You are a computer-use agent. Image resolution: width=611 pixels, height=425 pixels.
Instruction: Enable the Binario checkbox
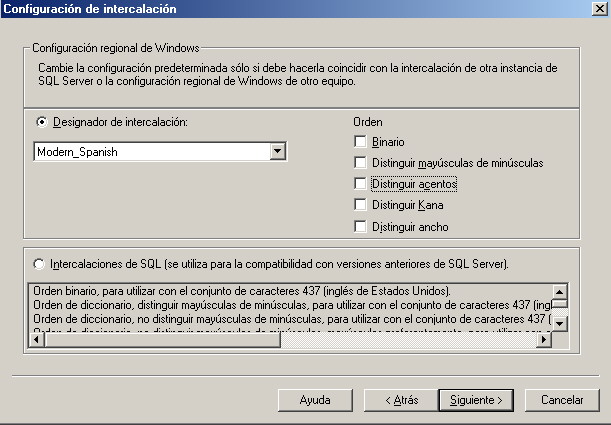[360, 142]
